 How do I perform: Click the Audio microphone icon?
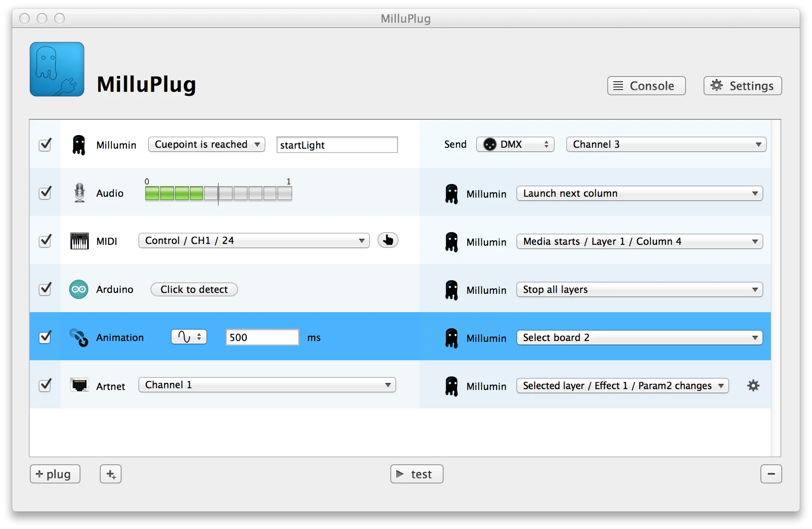tap(79, 193)
